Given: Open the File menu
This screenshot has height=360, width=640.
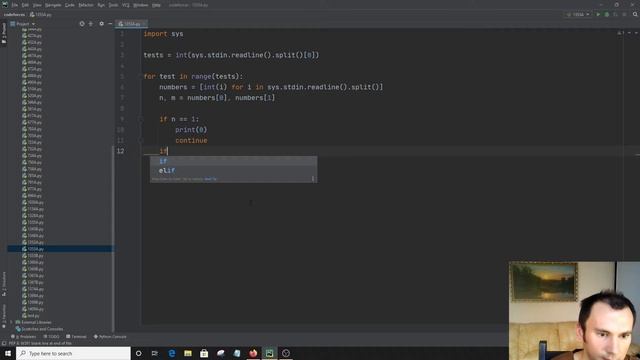Looking at the screenshot, I should (15, 5).
